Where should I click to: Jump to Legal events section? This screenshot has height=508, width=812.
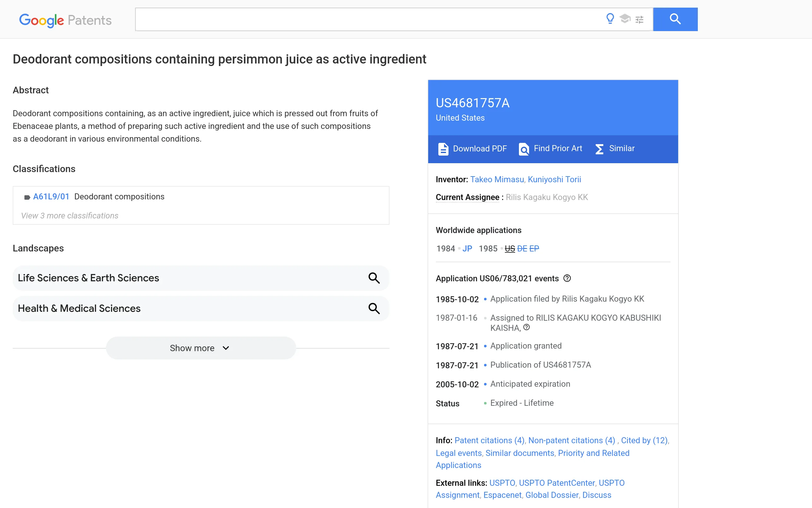point(459,453)
